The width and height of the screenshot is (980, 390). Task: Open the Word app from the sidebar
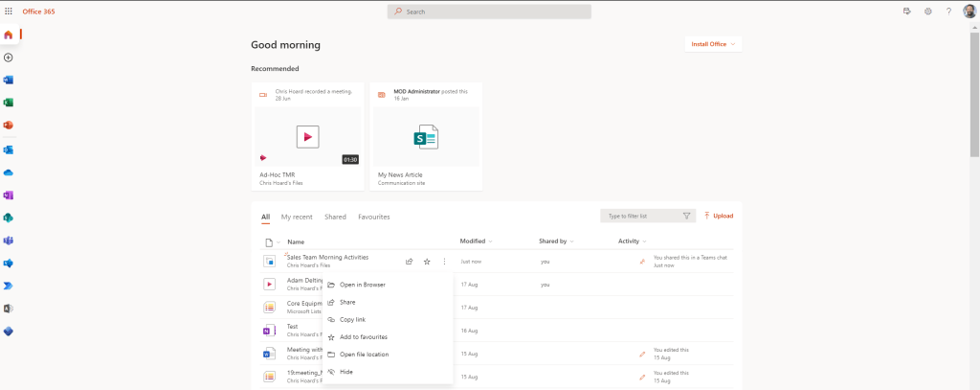(9, 80)
